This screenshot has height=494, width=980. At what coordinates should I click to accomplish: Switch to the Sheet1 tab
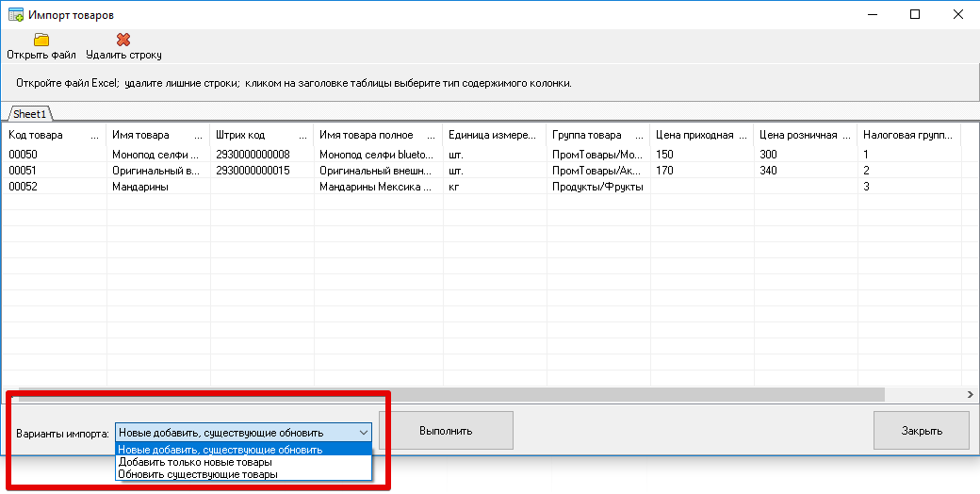[29, 114]
